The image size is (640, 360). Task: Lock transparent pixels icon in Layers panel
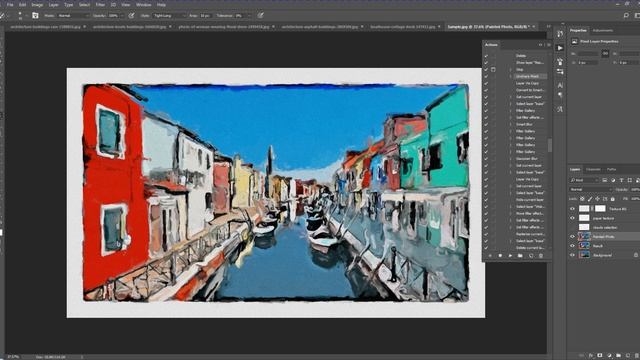[x=582, y=199]
